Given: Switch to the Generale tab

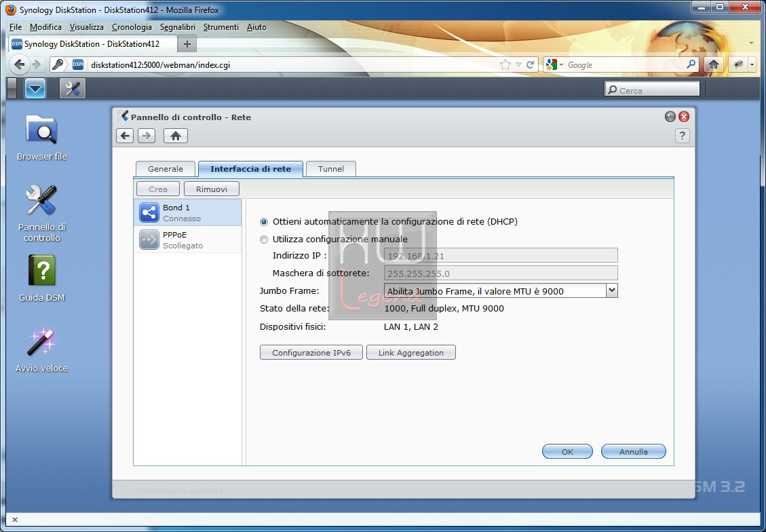Looking at the screenshot, I should pyautogui.click(x=165, y=169).
